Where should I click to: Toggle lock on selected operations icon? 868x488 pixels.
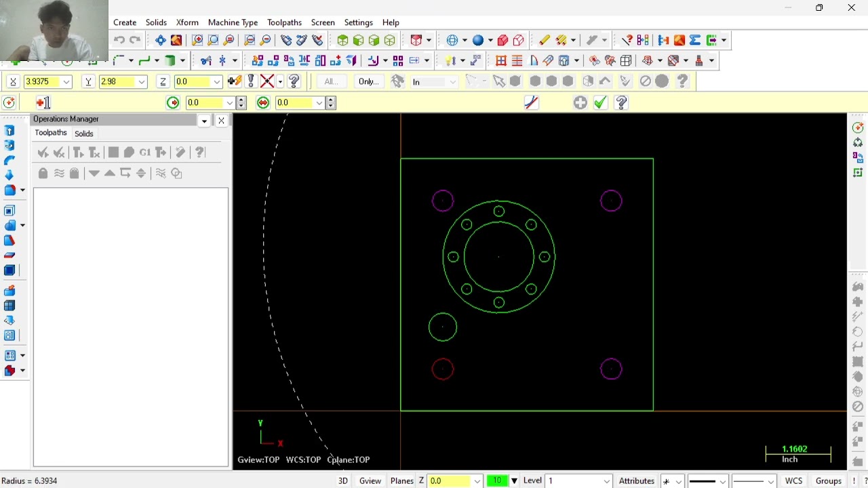(43, 174)
